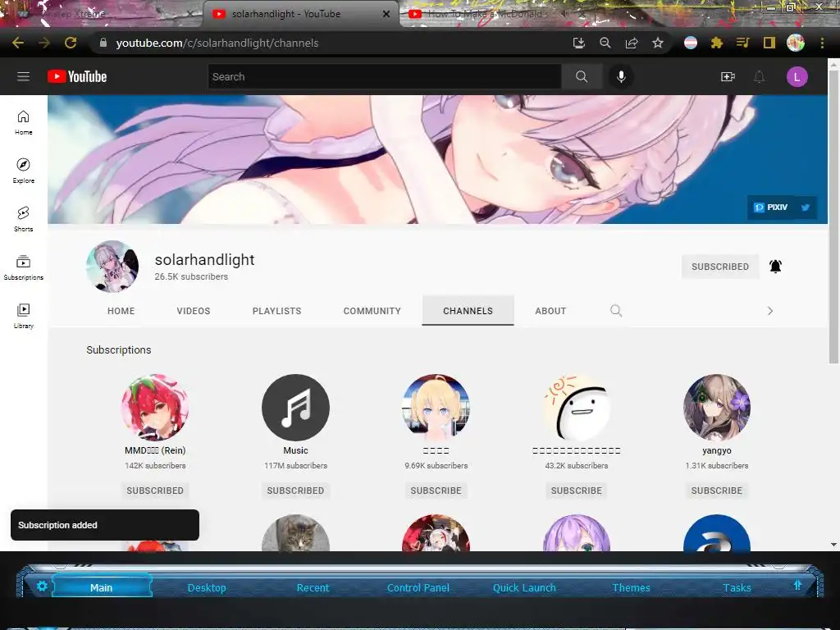Open the PIXIV link on banner
This screenshot has height=630, width=840.
771,208
